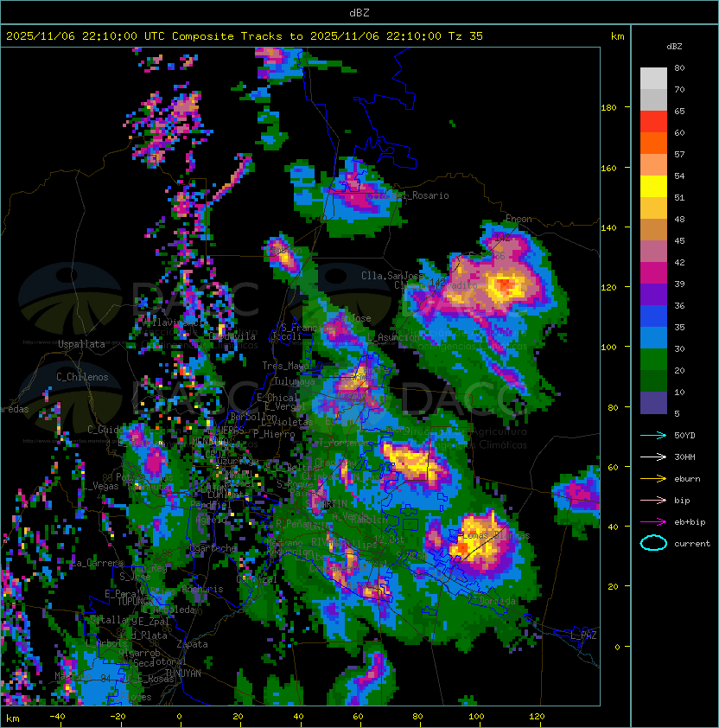Pick the bright yellow swatch in dBZ scale

(653, 187)
